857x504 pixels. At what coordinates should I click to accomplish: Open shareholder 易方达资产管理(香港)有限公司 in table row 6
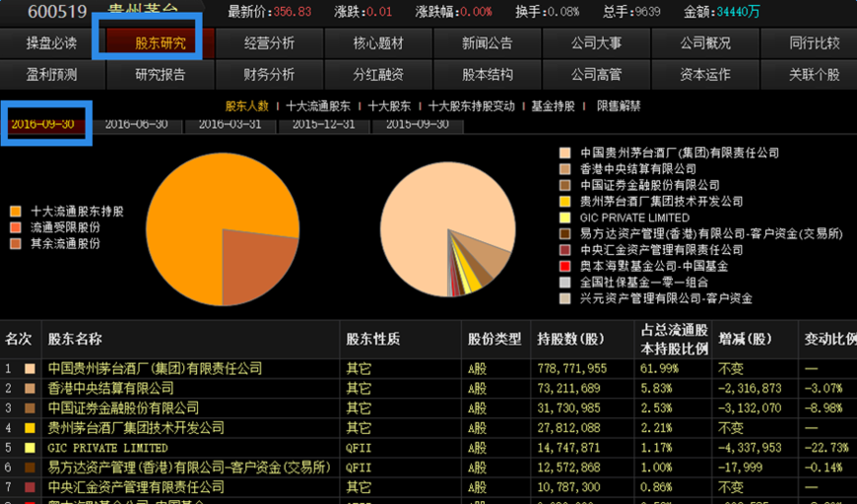[x=189, y=468]
